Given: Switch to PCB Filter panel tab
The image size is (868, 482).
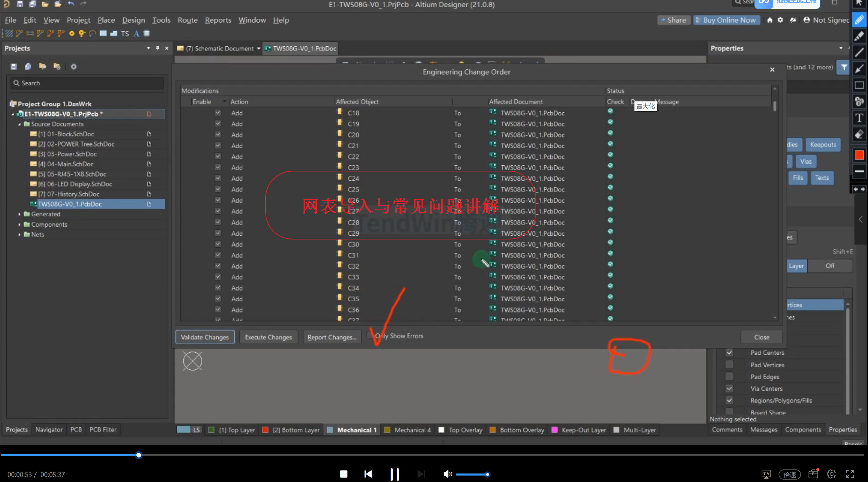Looking at the screenshot, I should click(x=103, y=430).
